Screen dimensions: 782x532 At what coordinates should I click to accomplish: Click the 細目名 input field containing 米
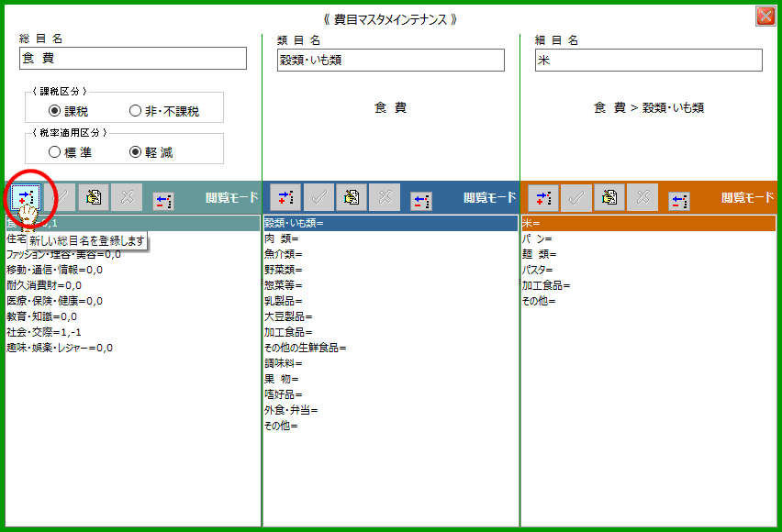(649, 61)
